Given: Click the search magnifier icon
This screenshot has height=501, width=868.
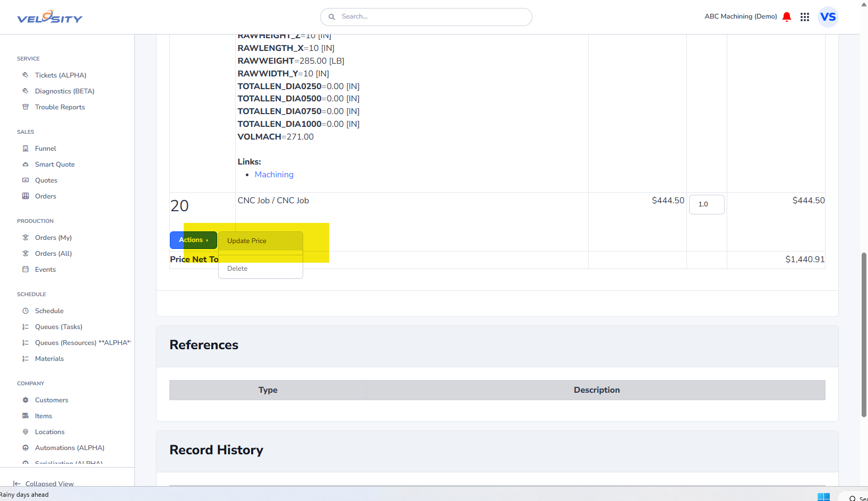Looking at the screenshot, I should click(x=332, y=17).
